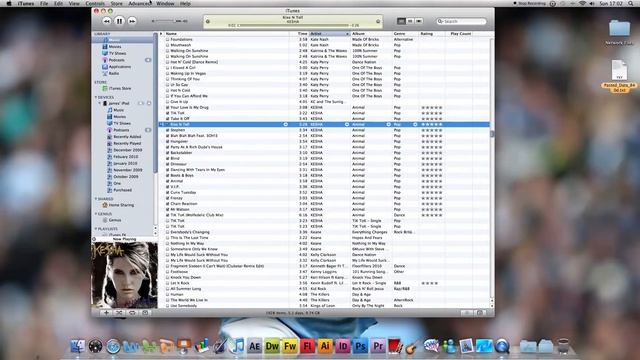The width and height of the screenshot is (640, 360).
Task: Sort songs by Album column
Action: coord(371,34)
